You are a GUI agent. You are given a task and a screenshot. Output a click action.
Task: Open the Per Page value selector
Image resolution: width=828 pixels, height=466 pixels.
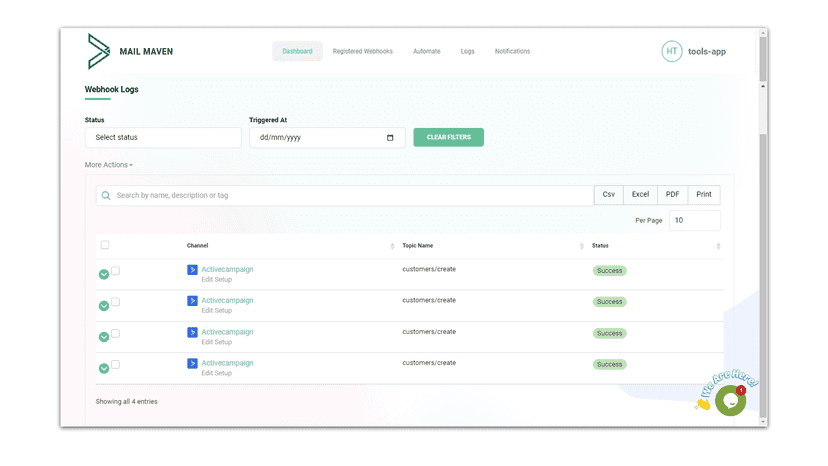694,220
